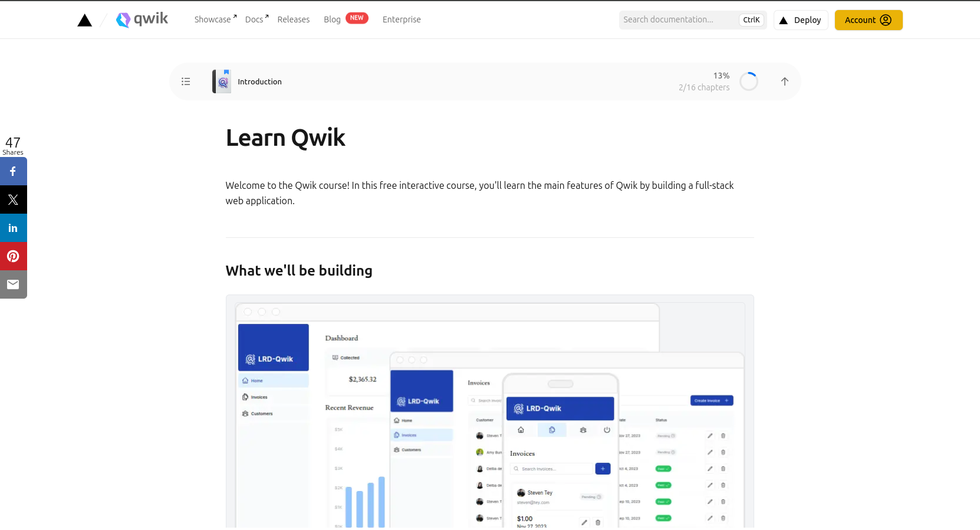980x530 pixels.
Task: Click the Deploy button
Action: (801, 20)
